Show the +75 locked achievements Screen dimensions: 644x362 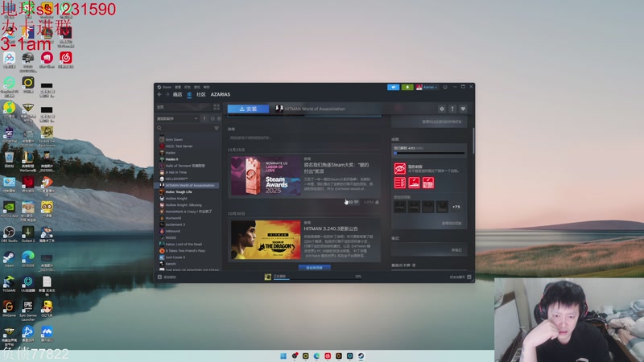(x=456, y=207)
